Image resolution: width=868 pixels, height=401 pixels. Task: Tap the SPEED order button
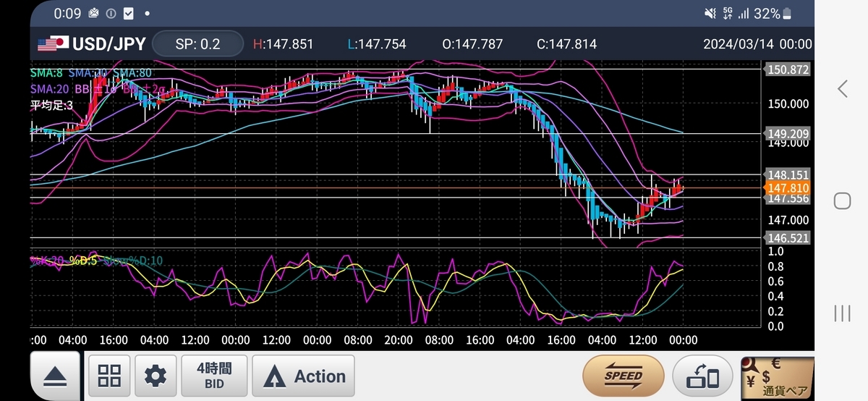click(x=623, y=376)
